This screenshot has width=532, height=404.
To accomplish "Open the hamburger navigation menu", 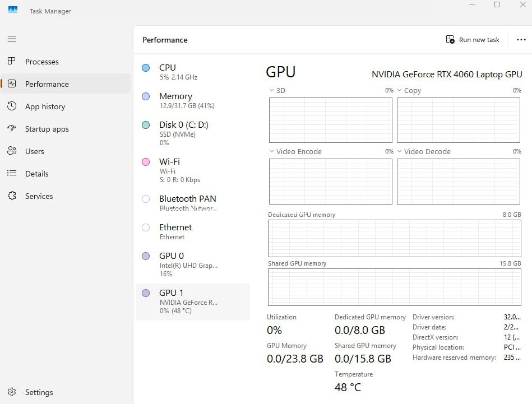I will click(x=12, y=39).
